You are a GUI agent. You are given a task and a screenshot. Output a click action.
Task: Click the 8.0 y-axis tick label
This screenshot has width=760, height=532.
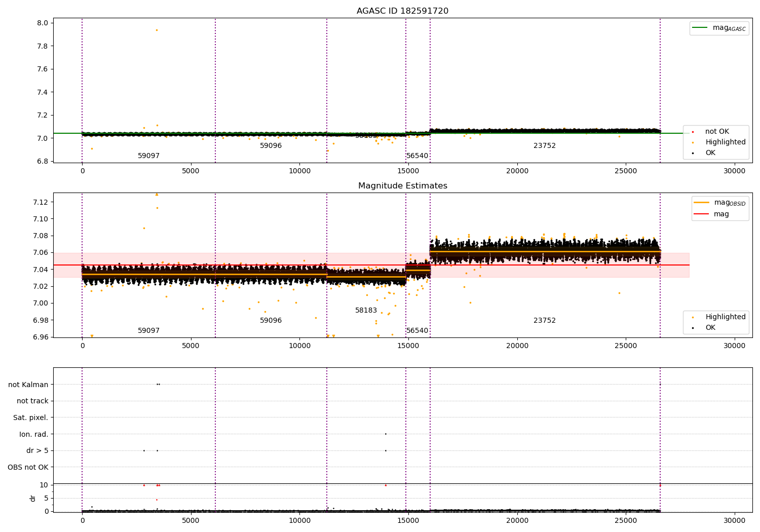tap(43, 23)
